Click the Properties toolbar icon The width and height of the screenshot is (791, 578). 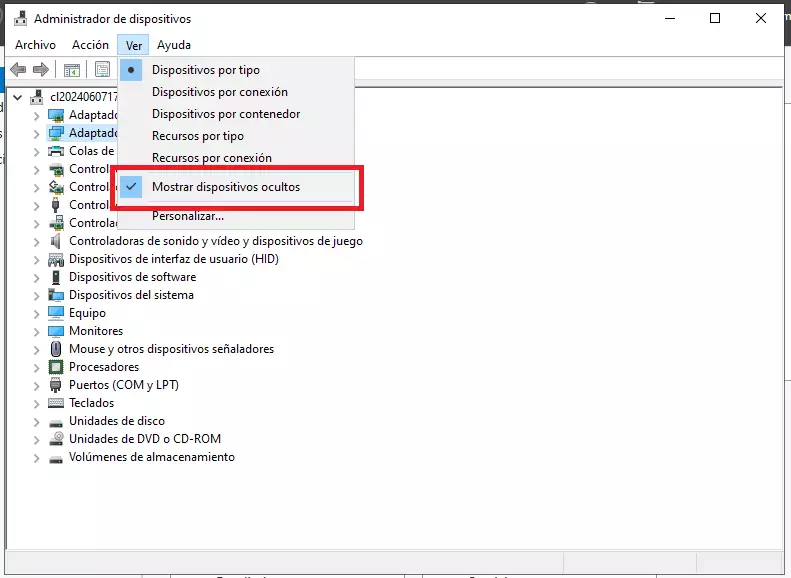pyautogui.click(x=102, y=70)
